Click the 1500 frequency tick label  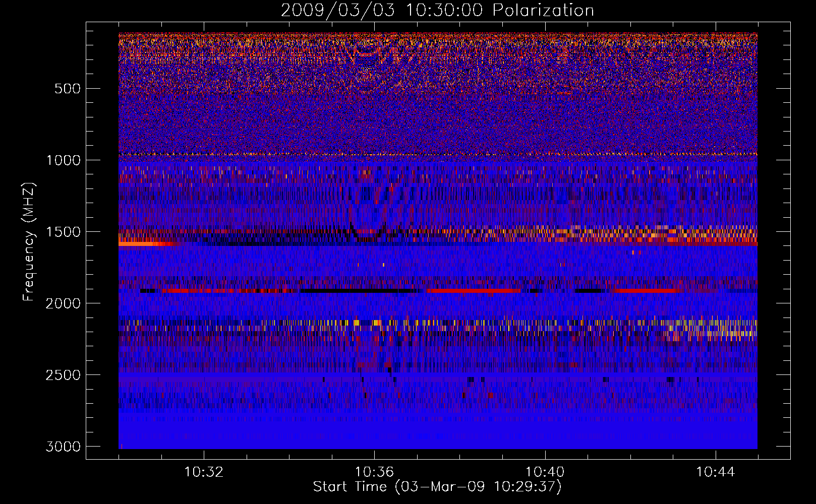point(63,232)
